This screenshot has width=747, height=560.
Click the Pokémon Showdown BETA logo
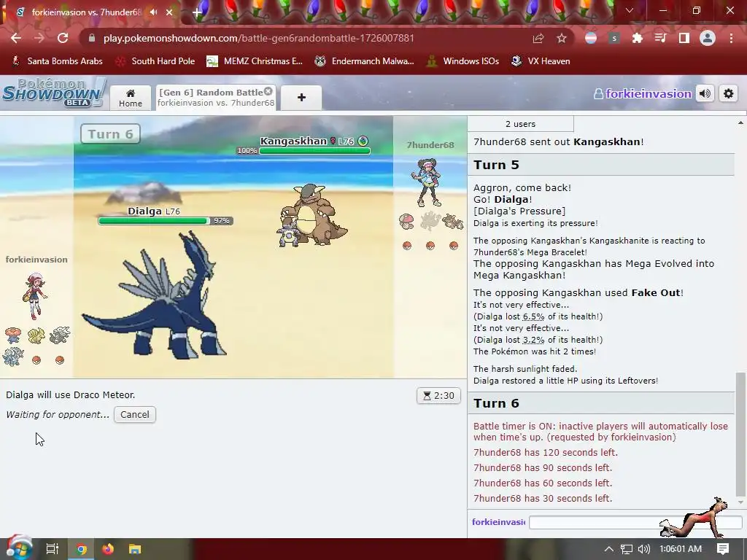53,93
